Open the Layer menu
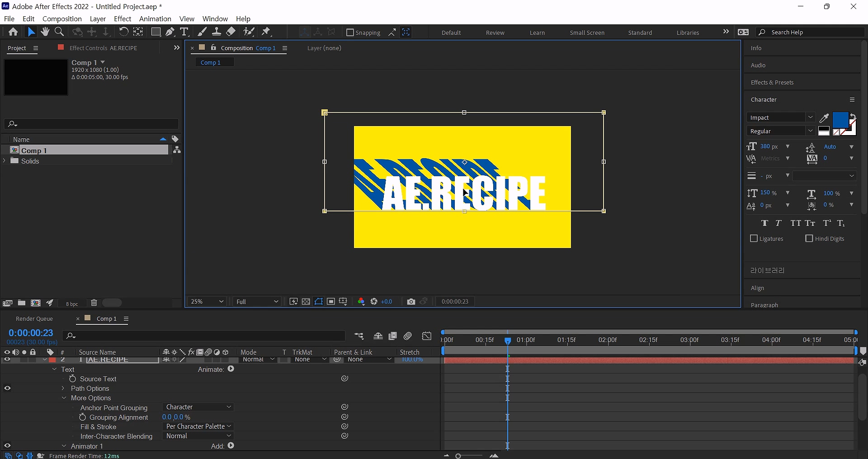This screenshot has width=868, height=459. 98,19
